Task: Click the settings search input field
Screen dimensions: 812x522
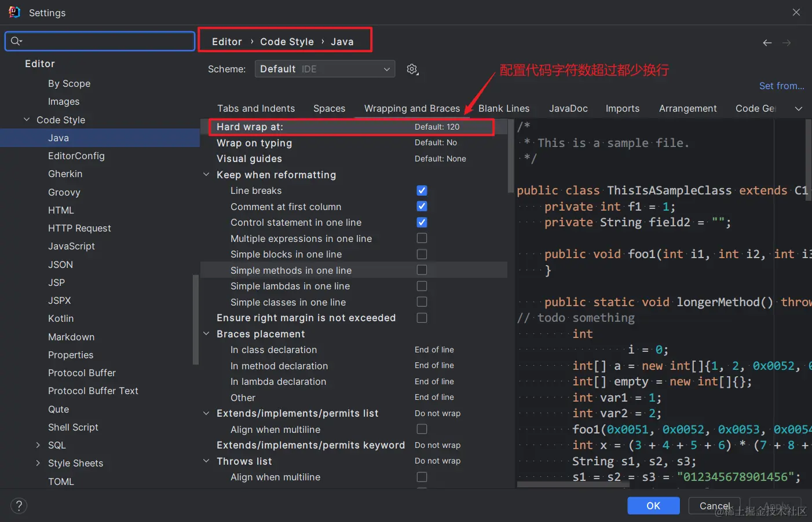Action: [100, 41]
